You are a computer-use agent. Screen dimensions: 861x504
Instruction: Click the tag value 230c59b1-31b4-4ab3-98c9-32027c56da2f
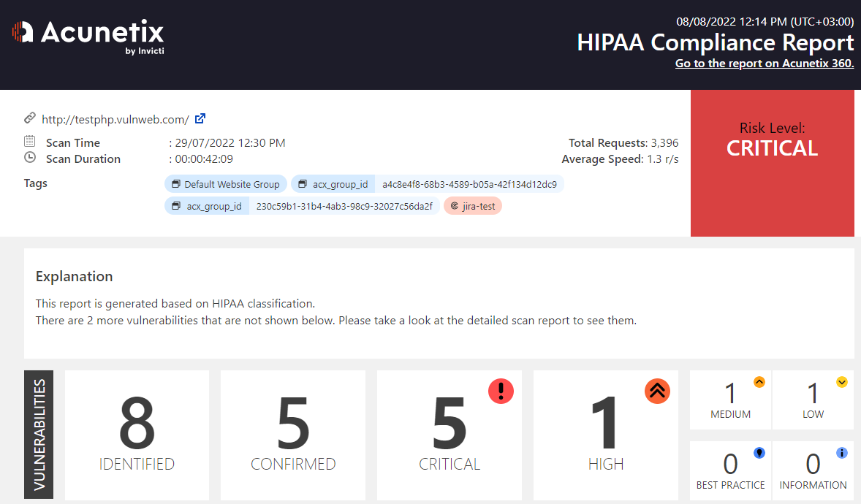[x=344, y=206]
